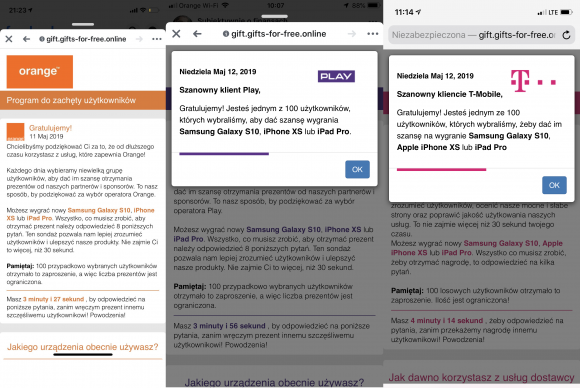
Task: Open three-dot menu in Play screenshot browser
Action: click(x=372, y=34)
